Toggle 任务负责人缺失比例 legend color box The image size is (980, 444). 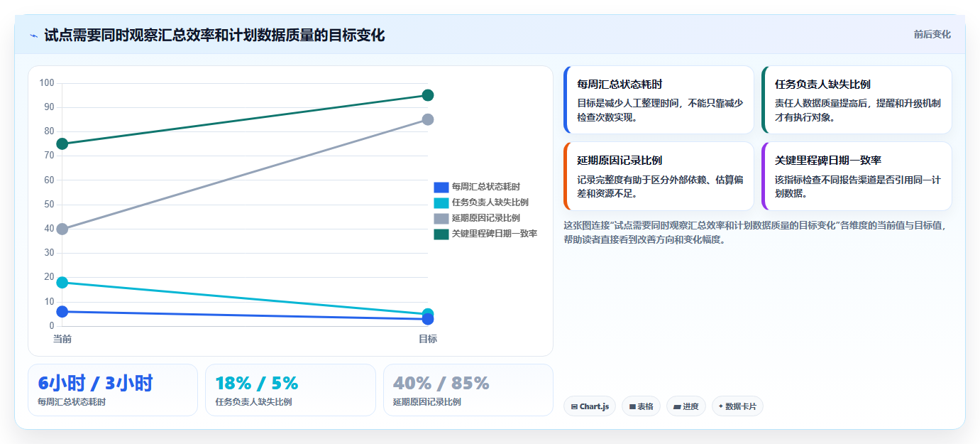(441, 202)
